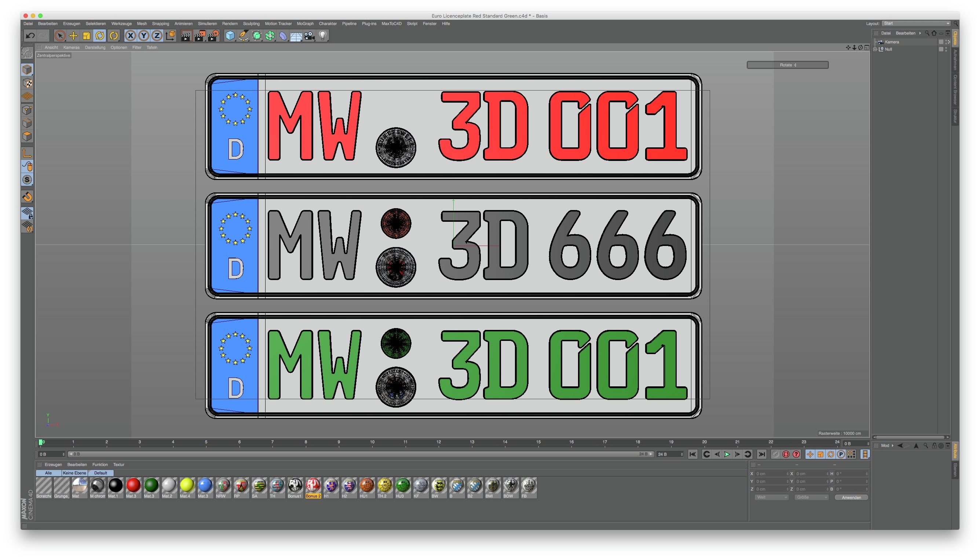Open the Pen spline tool

[243, 36]
